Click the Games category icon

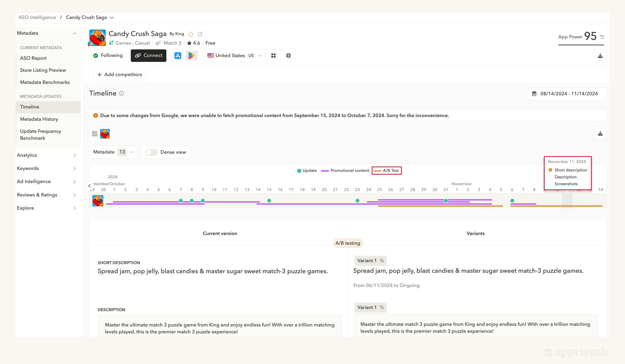coord(111,43)
